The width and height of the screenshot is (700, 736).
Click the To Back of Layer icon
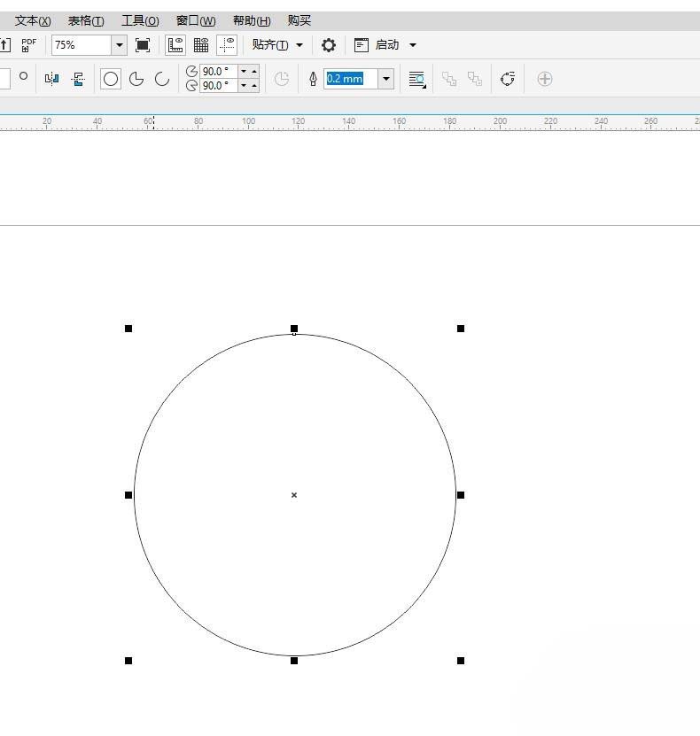pos(475,79)
